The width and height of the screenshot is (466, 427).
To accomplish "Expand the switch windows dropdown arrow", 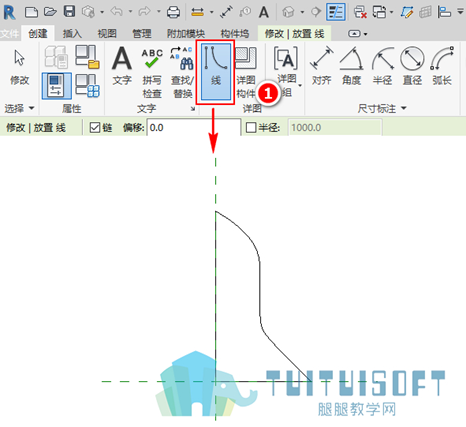I will click(x=391, y=12).
